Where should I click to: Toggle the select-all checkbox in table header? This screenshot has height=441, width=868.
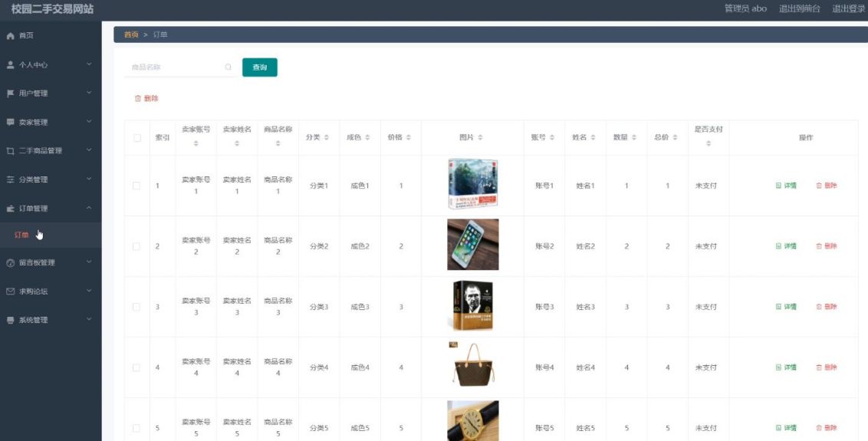tap(136, 138)
